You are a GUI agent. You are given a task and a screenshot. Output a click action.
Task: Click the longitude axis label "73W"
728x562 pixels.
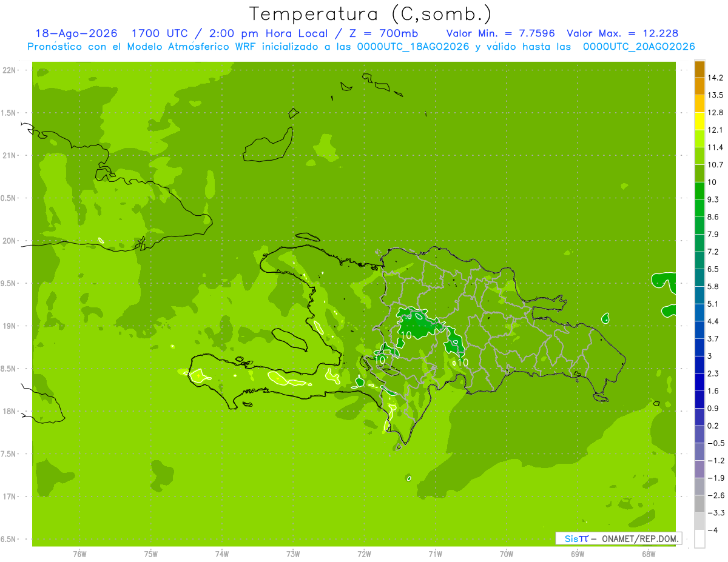(x=293, y=554)
